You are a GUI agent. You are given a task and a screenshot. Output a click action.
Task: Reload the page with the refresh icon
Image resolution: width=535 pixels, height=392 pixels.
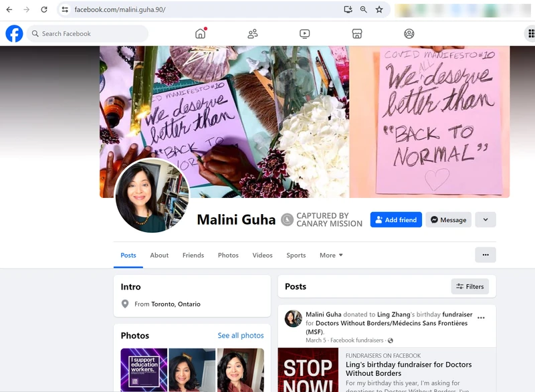(44, 9)
